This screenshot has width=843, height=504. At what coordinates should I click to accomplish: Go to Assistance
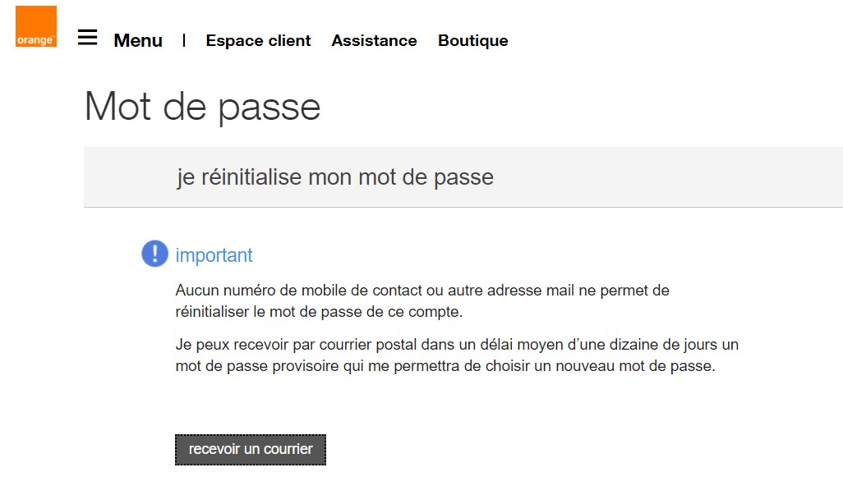pyautogui.click(x=374, y=40)
